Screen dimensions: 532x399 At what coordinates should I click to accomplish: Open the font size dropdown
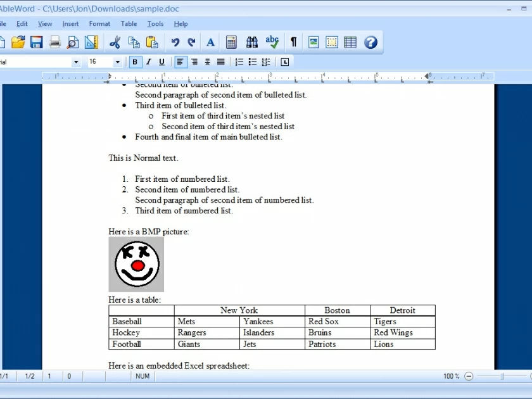pyautogui.click(x=118, y=61)
